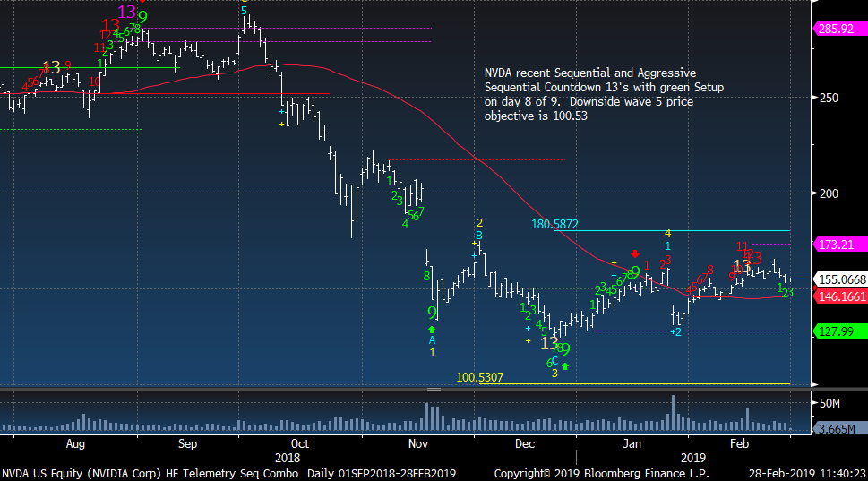Click the 146.1661 red moving average label
This screenshot has height=481, width=868.
point(839,296)
